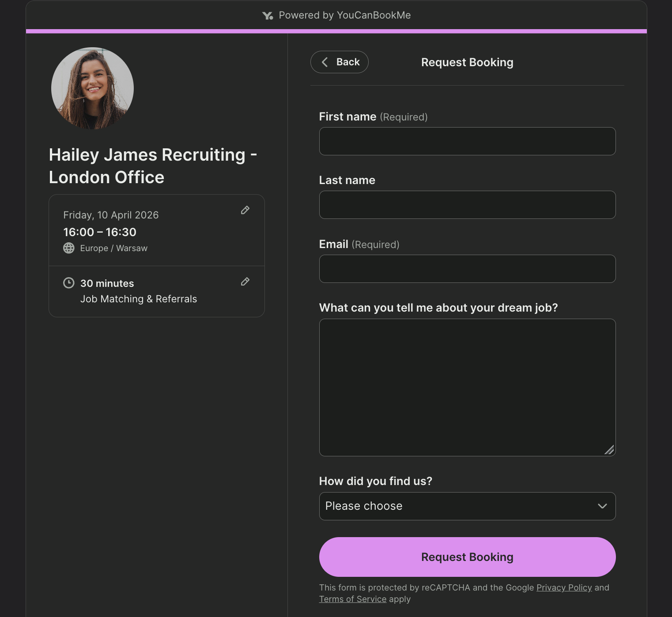
Task: Click the purple accent bar at the top
Action: coord(336,31)
